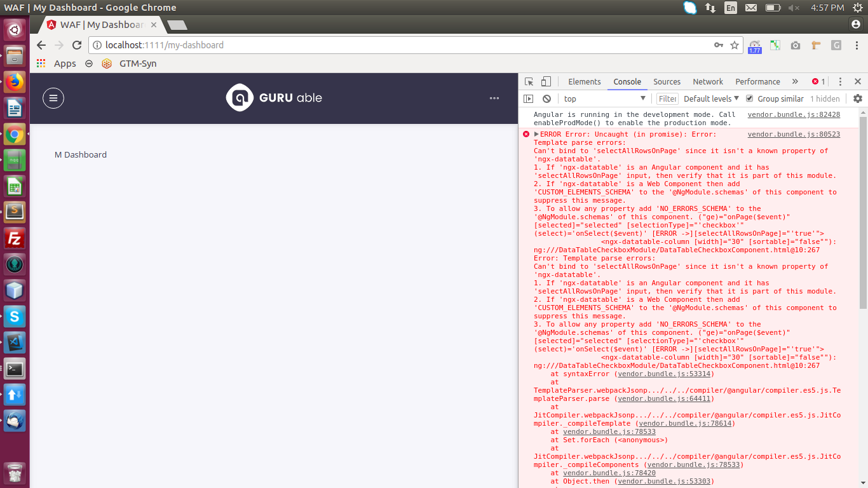Open the hamburger menu on the GURU able header
868x488 pixels.
[53, 98]
